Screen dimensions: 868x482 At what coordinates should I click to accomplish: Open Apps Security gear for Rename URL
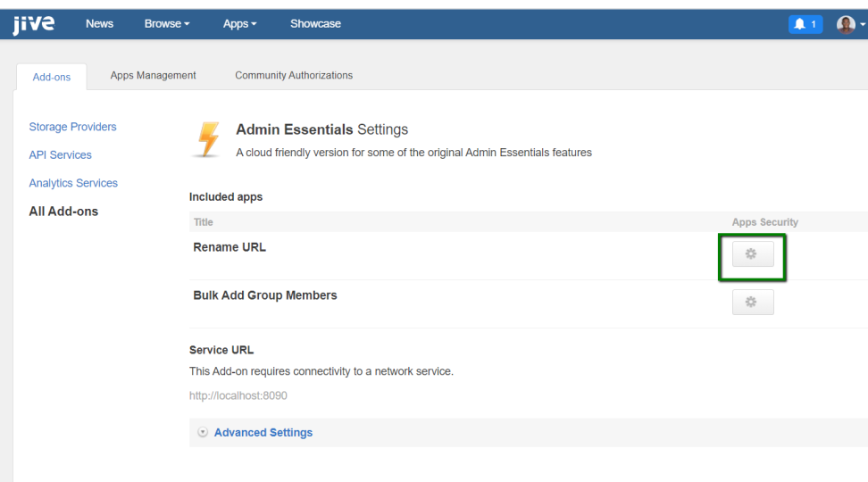[x=753, y=254]
